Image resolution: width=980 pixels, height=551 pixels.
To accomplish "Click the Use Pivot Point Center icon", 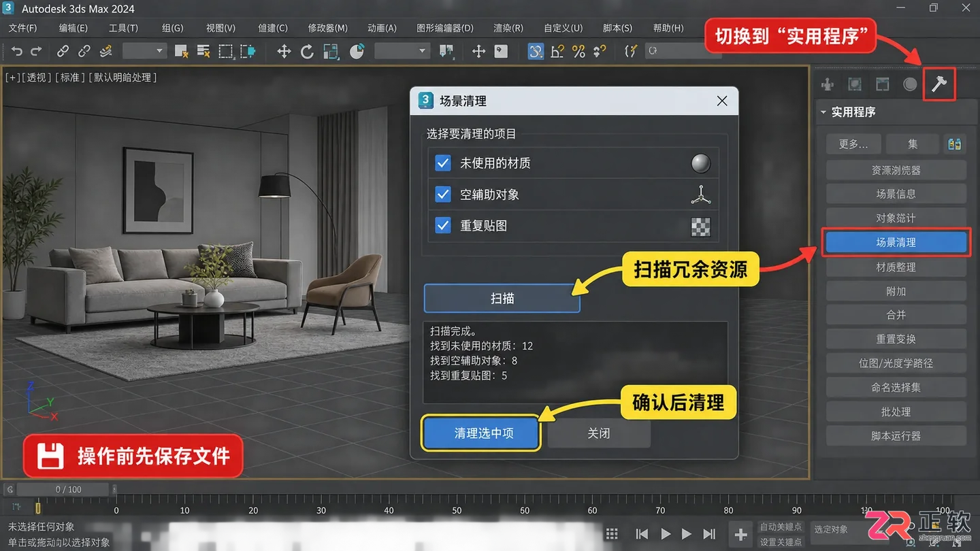I will pos(446,51).
